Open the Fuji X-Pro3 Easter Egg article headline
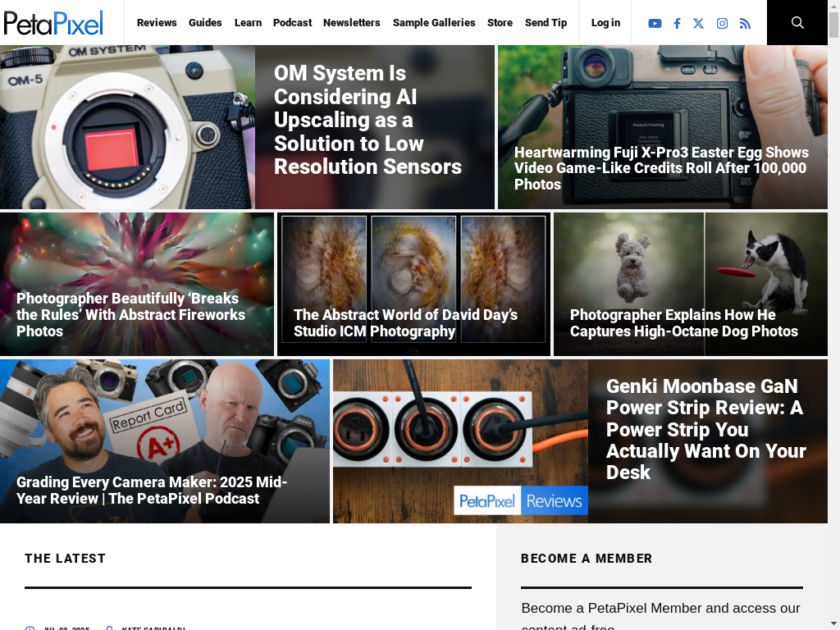Image resolution: width=840 pixels, height=630 pixels. (x=662, y=168)
